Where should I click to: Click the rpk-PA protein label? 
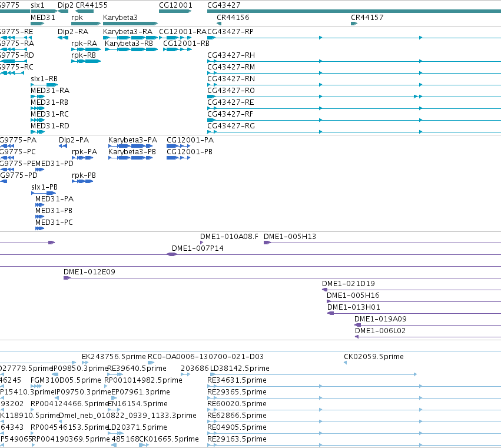pos(84,152)
